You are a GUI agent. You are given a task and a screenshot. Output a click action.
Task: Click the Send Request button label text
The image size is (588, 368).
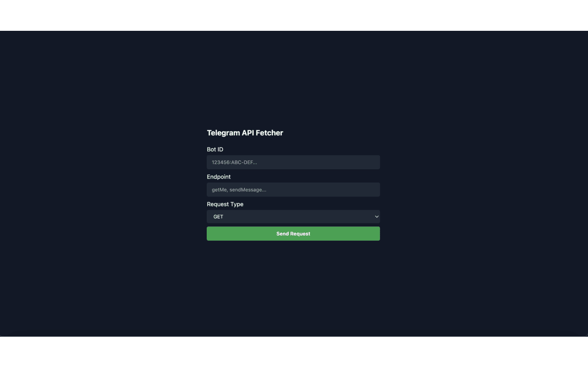[x=293, y=234]
